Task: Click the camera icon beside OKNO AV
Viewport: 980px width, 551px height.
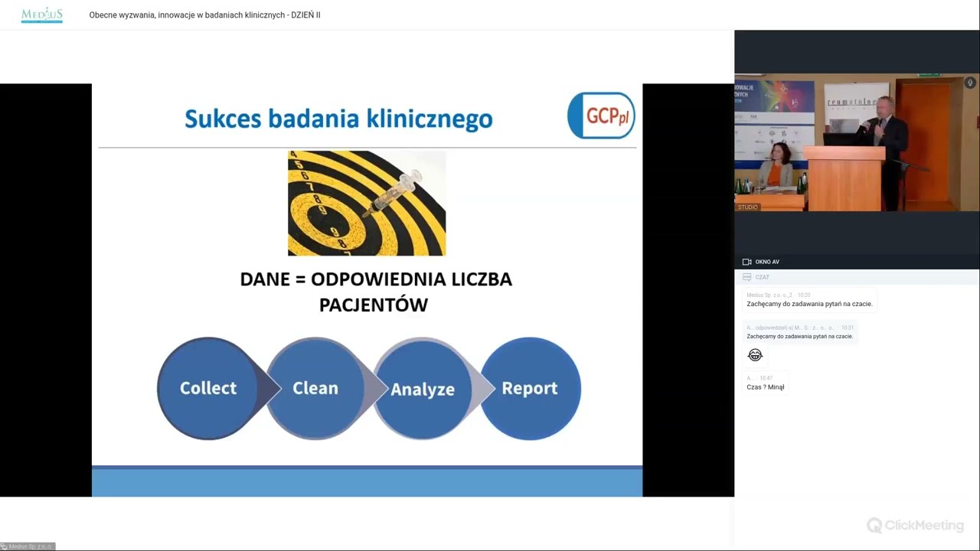Action: click(x=746, y=262)
